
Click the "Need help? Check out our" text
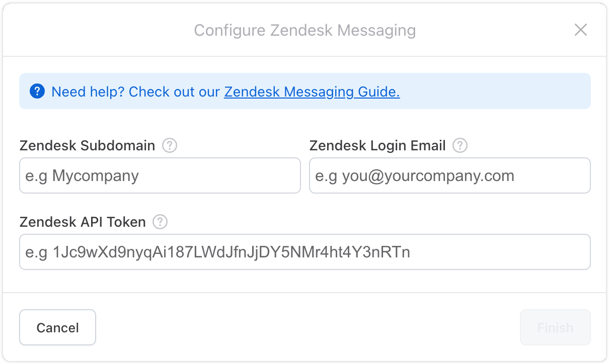[136, 92]
